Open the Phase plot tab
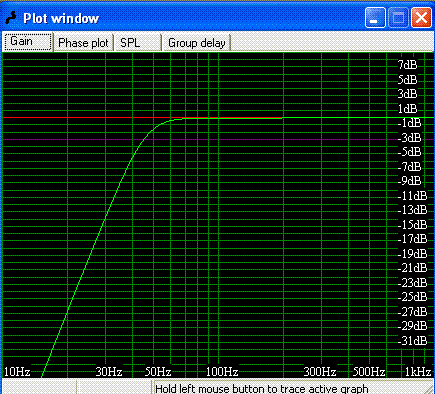The height and width of the screenshot is (394, 435). coord(83,43)
